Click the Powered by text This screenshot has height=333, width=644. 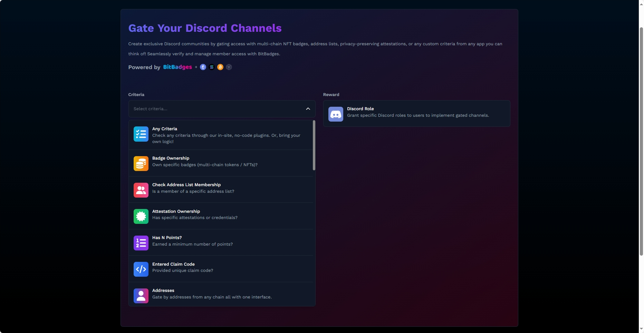[144, 67]
